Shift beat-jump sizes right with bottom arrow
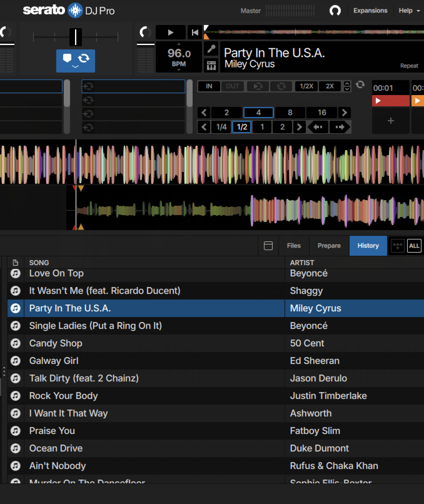Image resolution: width=424 pixels, height=504 pixels. [x=299, y=127]
